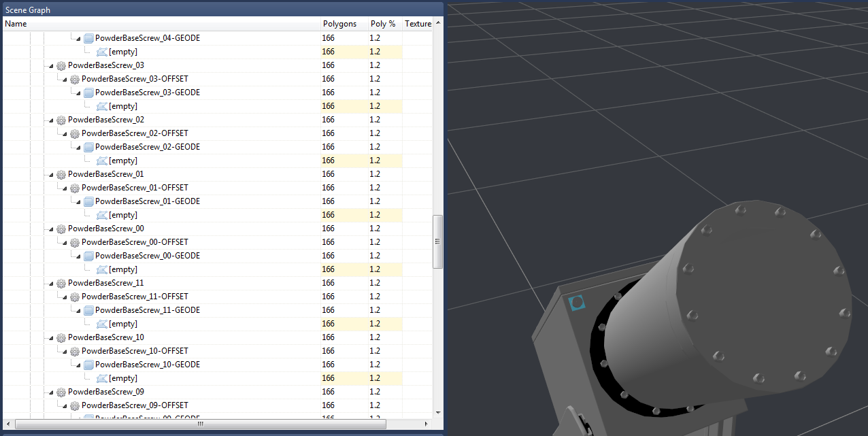Click the geode icon of PowderBaseScrew_04-GEODE
The width and height of the screenshot is (868, 436).
88,38
